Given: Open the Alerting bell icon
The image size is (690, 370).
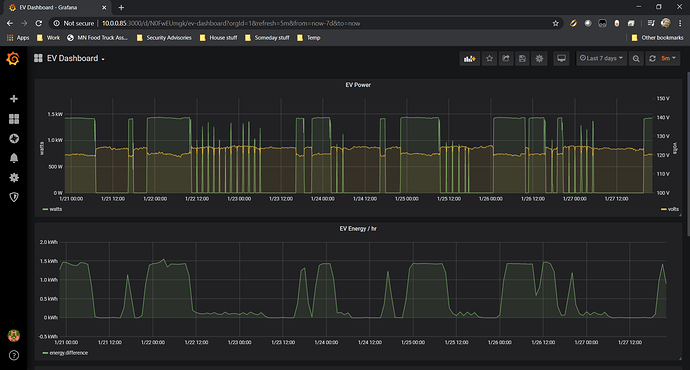Looking at the screenshot, I should pos(14,158).
